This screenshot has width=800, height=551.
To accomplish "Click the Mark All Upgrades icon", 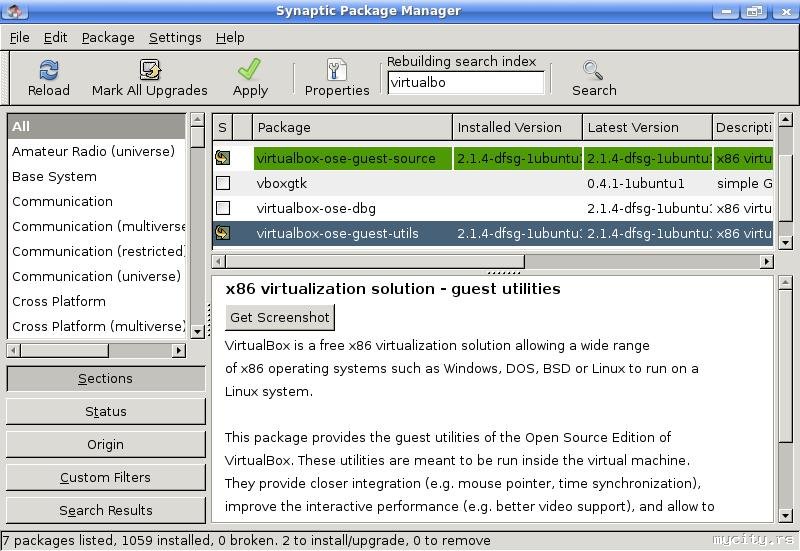I will (x=150, y=70).
